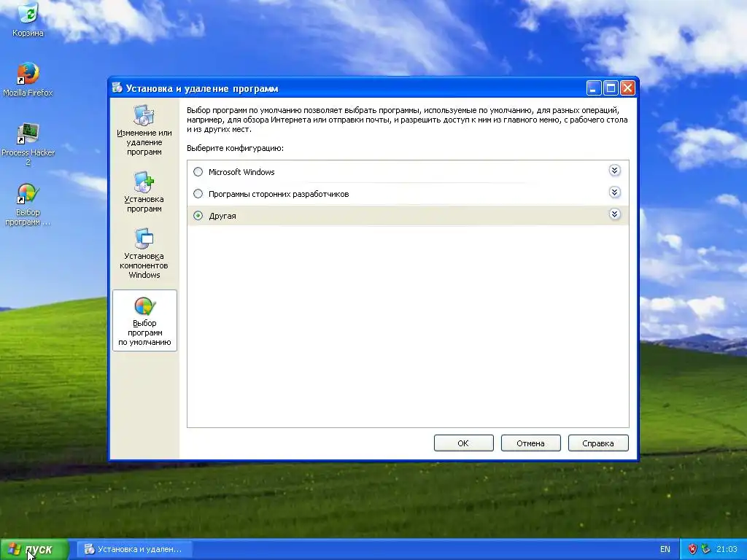
Task: Maximize the Установка и удаление программ window
Action: (611, 88)
